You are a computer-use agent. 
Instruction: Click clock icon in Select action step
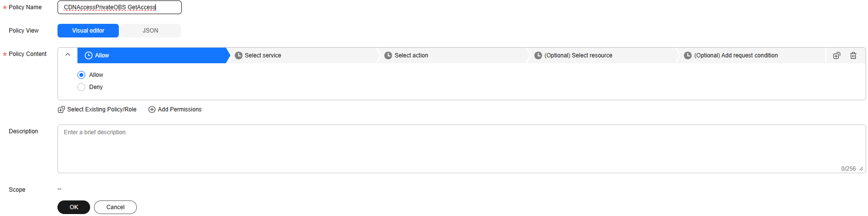click(x=388, y=55)
